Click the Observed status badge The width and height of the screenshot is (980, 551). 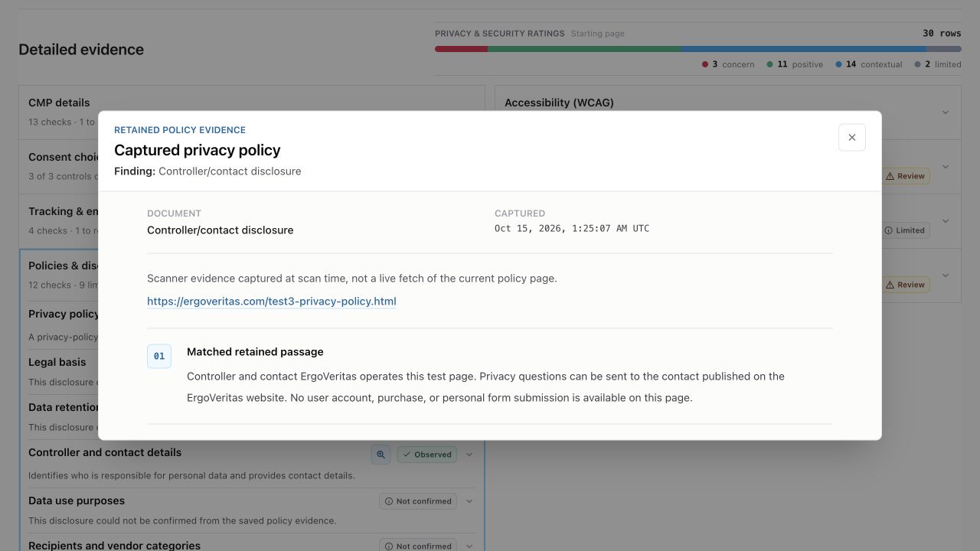[426, 455]
